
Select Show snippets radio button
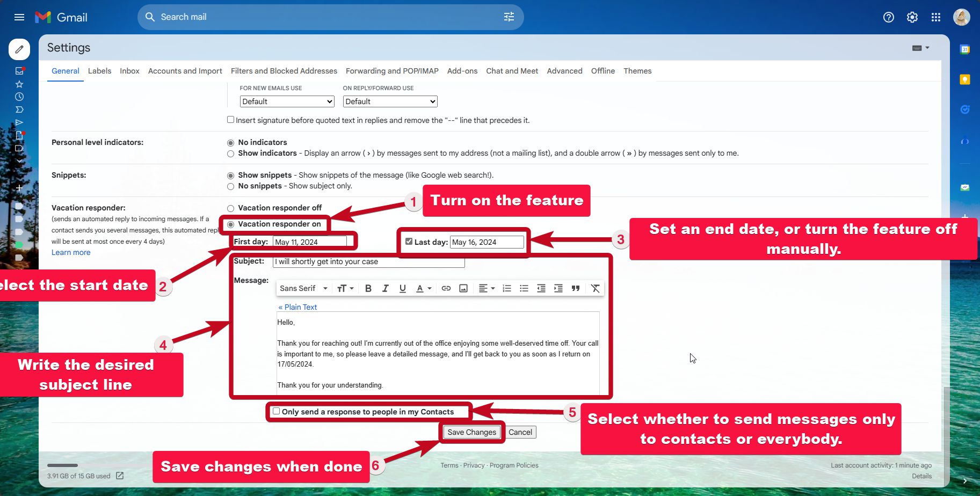230,176
